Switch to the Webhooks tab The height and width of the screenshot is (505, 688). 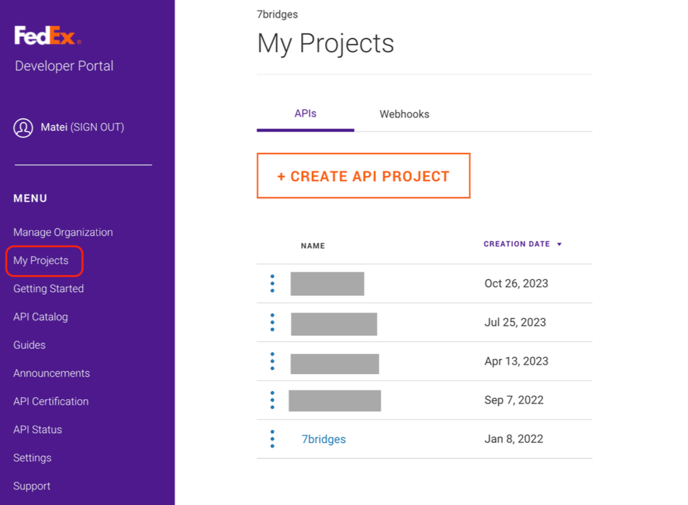click(404, 114)
